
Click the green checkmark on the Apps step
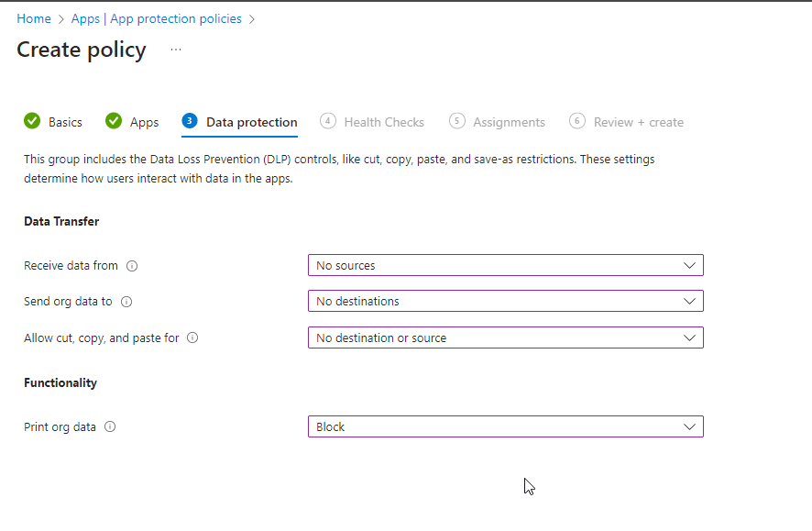tap(114, 121)
